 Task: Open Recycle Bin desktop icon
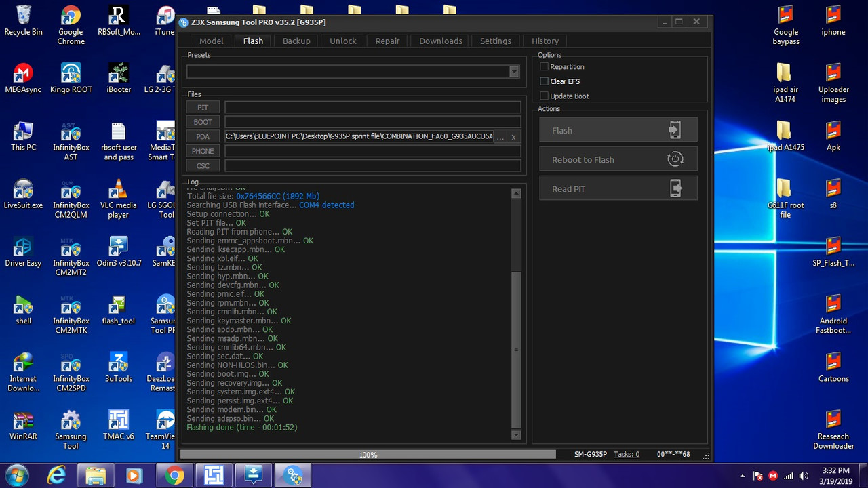(x=23, y=21)
